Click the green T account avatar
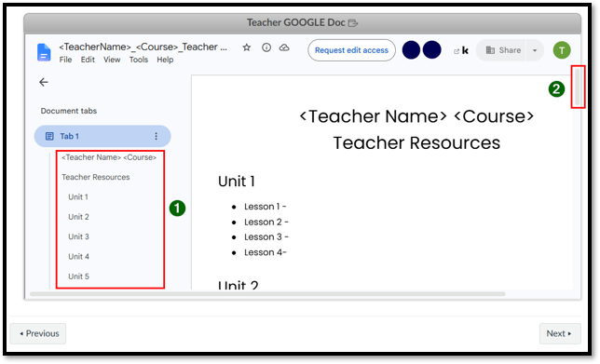The width and height of the screenshot is (600, 364). tap(562, 50)
